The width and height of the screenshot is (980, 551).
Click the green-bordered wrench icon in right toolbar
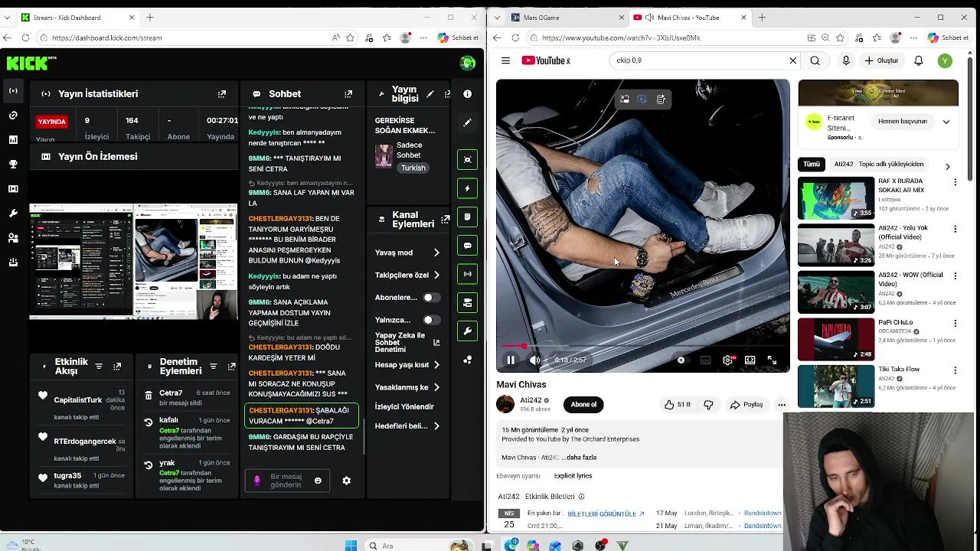pos(468,331)
